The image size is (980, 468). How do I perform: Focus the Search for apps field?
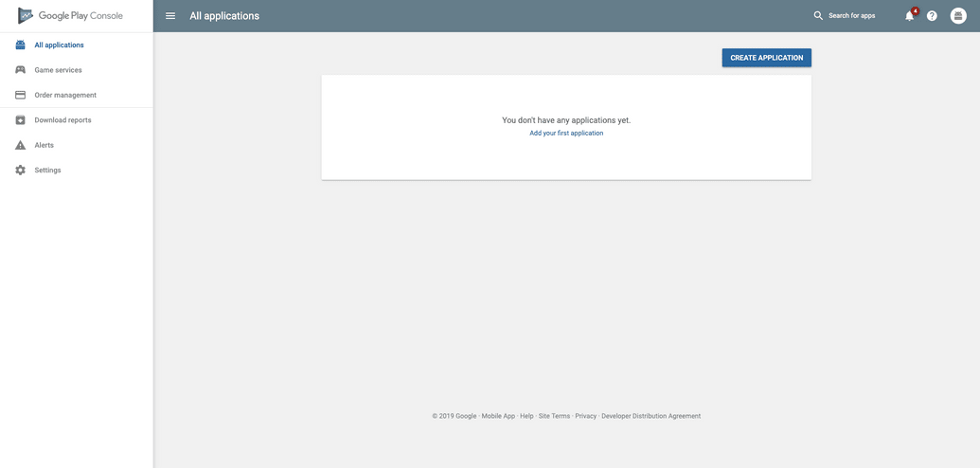(x=852, y=16)
